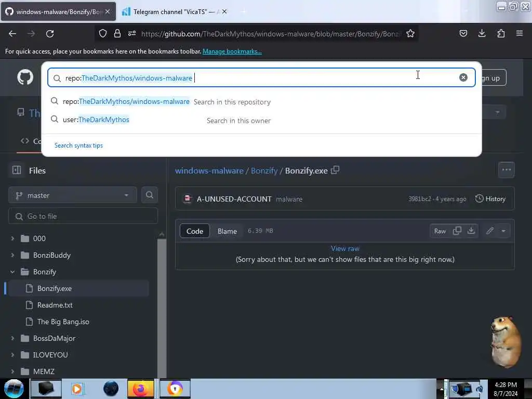Click the malware commit message
The width and height of the screenshot is (532, 399).
289,199
